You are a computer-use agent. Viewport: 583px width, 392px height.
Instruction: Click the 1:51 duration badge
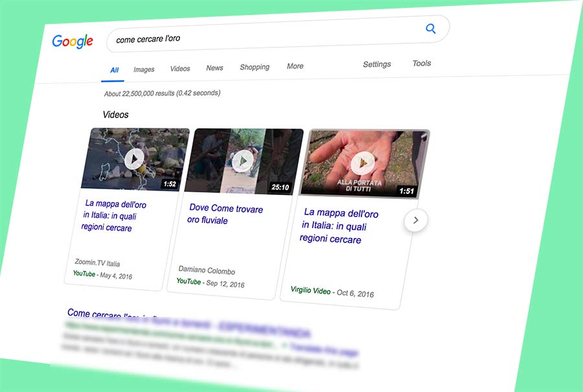[x=406, y=191]
